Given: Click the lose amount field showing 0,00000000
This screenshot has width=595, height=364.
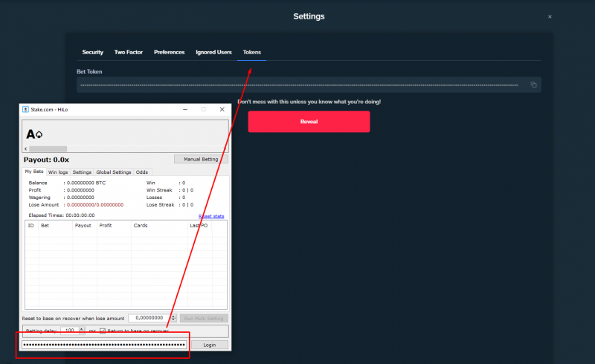Looking at the screenshot, I should [x=149, y=318].
